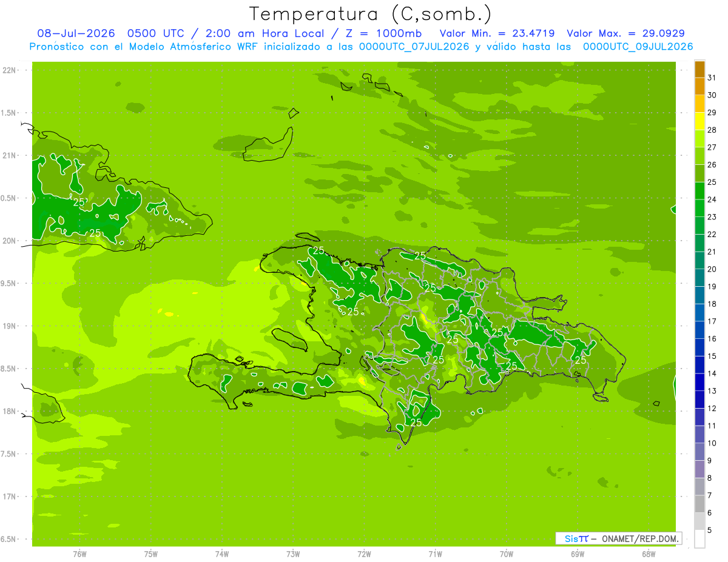The height and width of the screenshot is (562, 728).
Task: Click the "Valor Min. = 23.4719" readout
Action: (497, 33)
